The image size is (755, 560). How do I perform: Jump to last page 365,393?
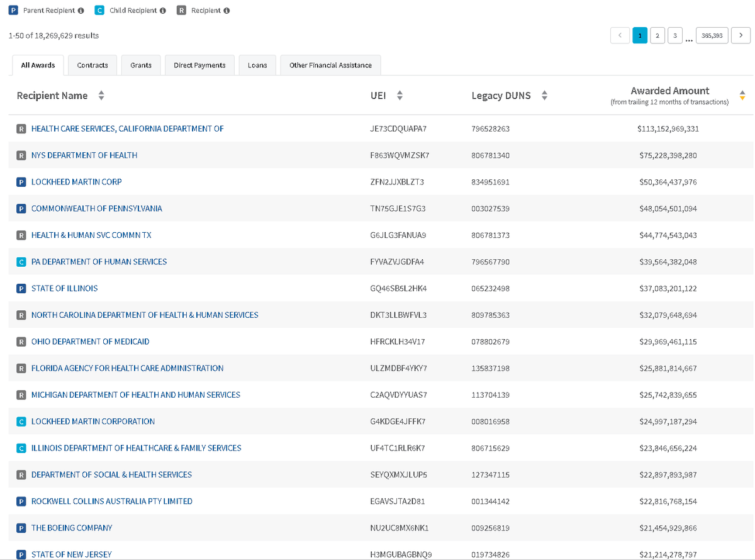[x=712, y=36]
